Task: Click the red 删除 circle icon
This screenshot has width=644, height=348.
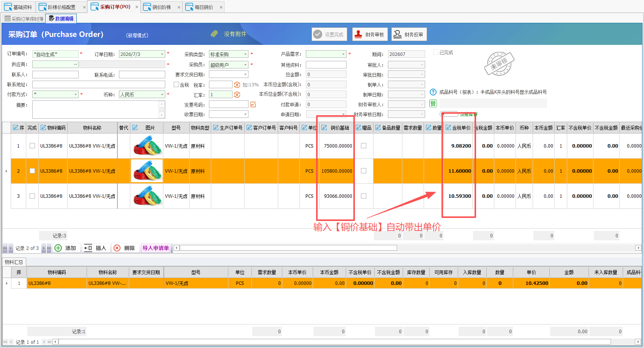Action: click(x=117, y=248)
